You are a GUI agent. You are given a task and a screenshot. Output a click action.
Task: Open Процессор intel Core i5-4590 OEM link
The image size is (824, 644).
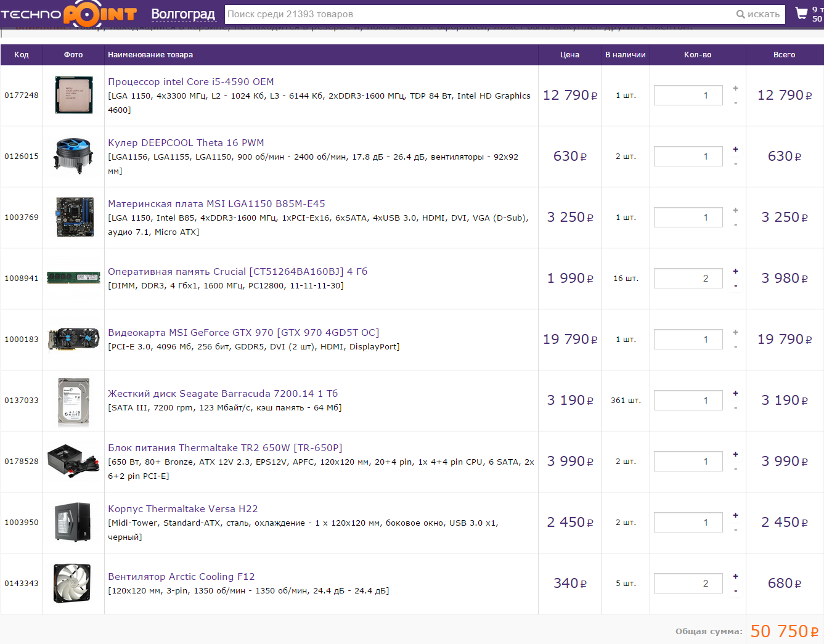pyautogui.click(x=191, y=81)
